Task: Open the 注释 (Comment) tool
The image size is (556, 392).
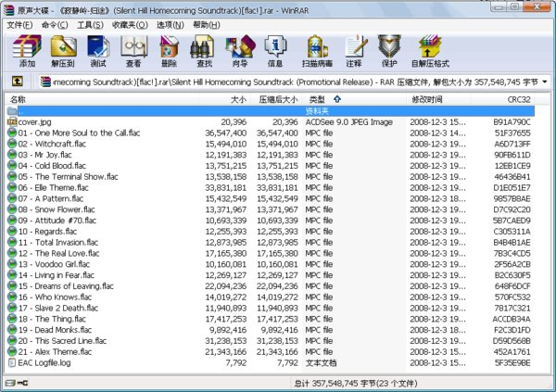Action: pos(355,51)
